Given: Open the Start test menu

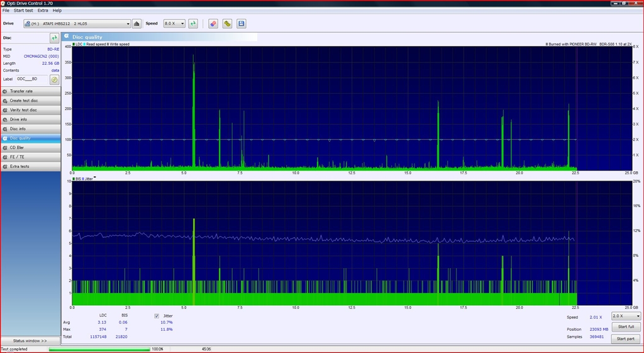Looking at the screenshot, I should point(23,11).
